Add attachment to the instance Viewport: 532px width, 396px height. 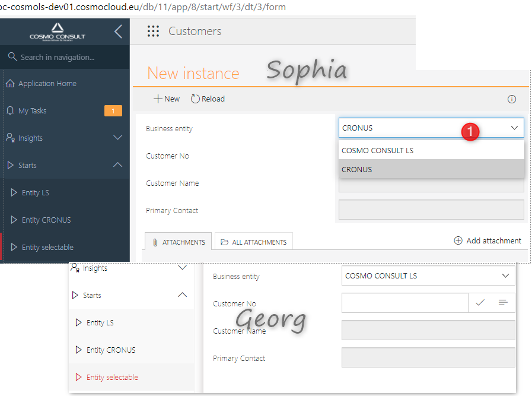[x=487, y=241]
